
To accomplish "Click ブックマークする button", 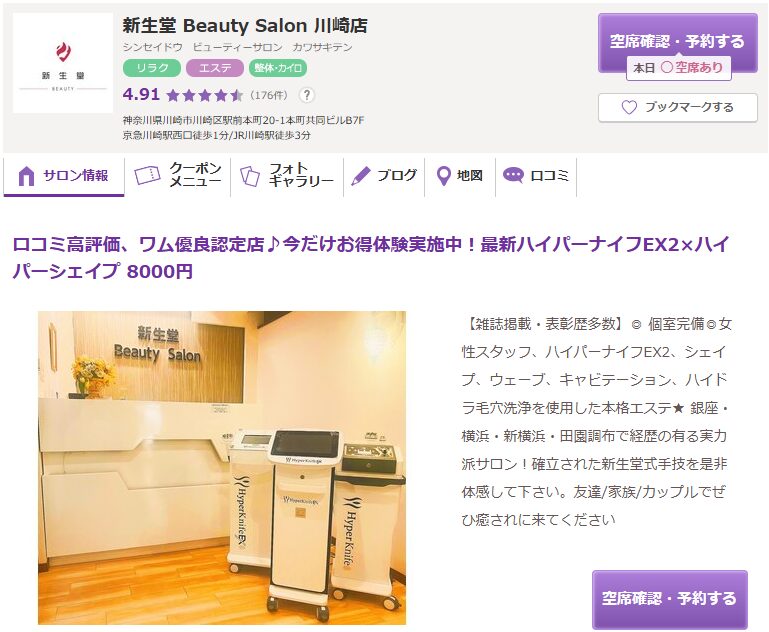I will click(678, 107).
